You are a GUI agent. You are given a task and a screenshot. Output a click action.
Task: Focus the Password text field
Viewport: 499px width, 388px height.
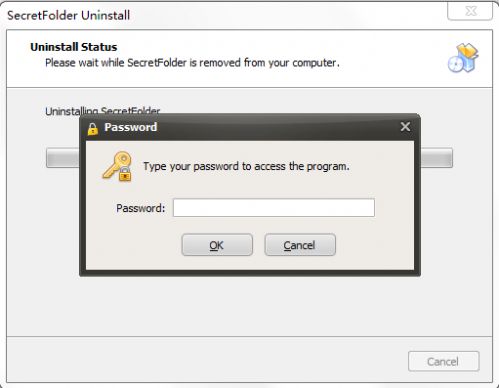(274, 208)
